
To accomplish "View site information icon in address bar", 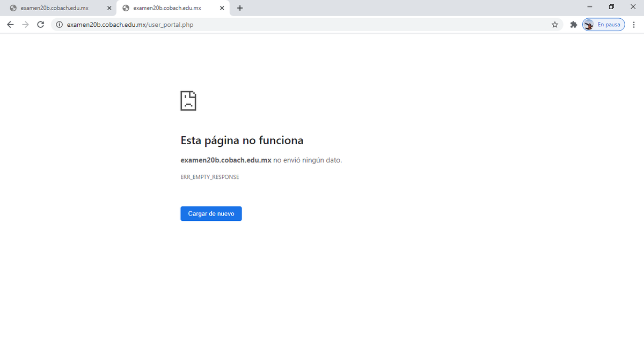I will [x=60, y=25].
